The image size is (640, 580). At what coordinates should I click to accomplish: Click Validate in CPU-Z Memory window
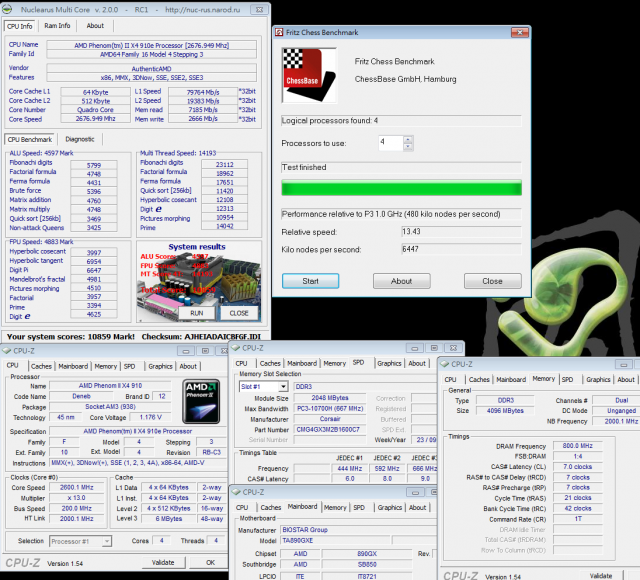pyautogui.click(x=601, y=576)
